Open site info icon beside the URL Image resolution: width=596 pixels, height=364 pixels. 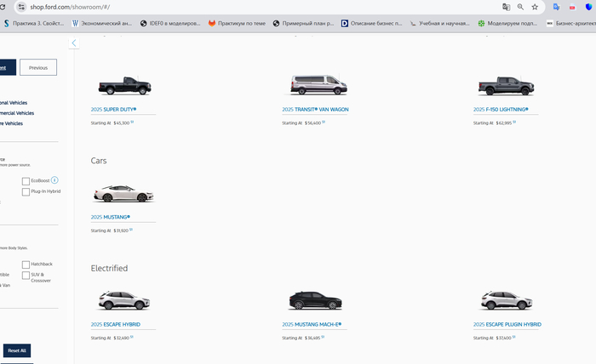(x=21, y=7)
